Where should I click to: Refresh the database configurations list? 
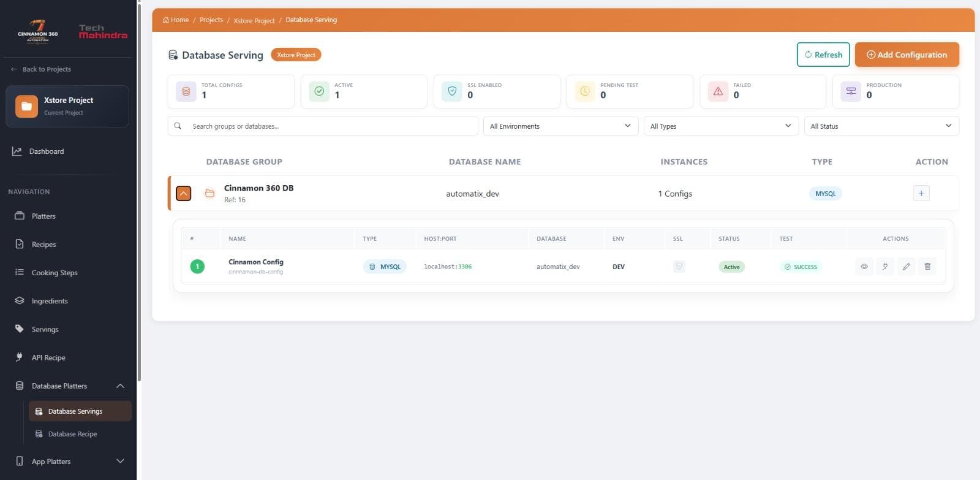pos(823,55)
